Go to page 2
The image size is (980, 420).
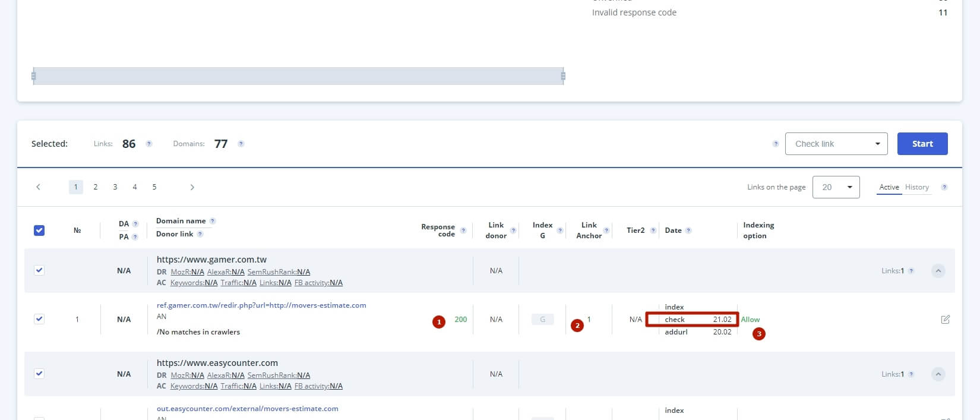click(96, 187)
